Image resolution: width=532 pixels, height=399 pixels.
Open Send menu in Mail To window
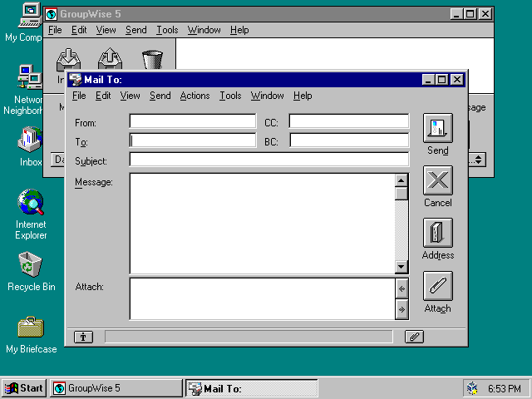[x=160, y=96]
